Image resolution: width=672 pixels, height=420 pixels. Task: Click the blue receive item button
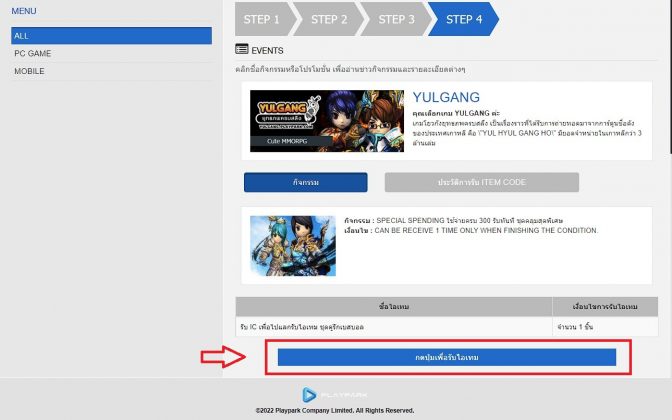tap(447, 357)
